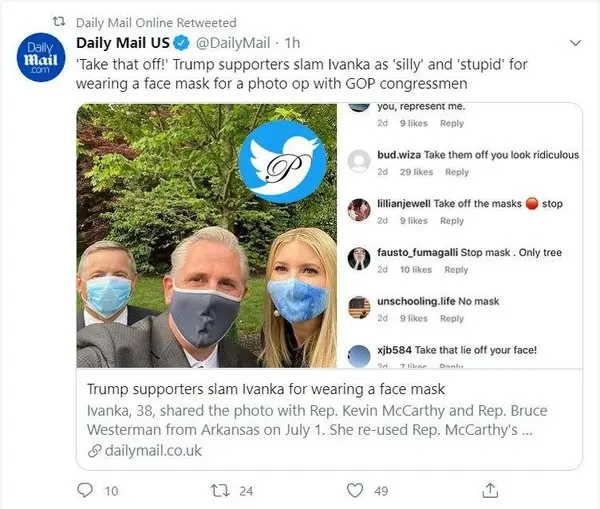Open the tweet options chevron menu
Viewport: 600px width, 509px height.
click(x=573, y=44)
